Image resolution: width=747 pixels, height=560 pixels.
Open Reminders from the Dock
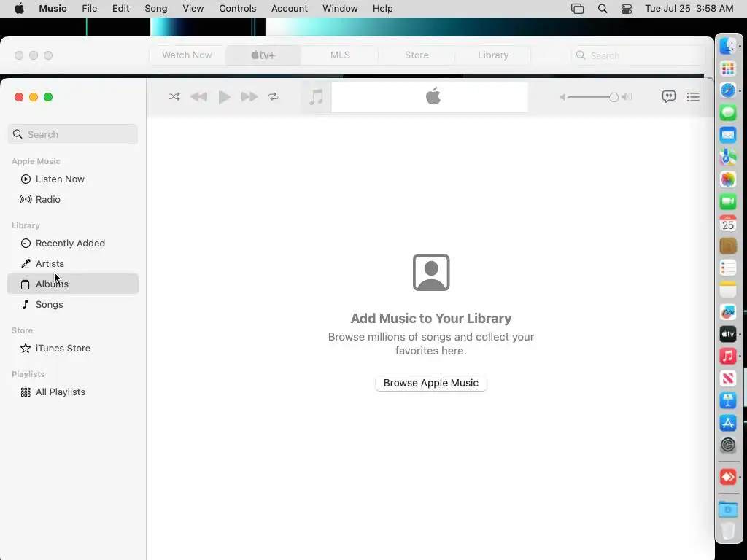[728, 268]
